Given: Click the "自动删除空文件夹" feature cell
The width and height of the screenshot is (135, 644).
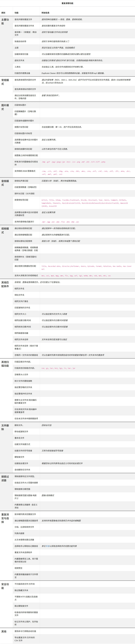Looking at the screenshot, I should [x=26, y=470].
